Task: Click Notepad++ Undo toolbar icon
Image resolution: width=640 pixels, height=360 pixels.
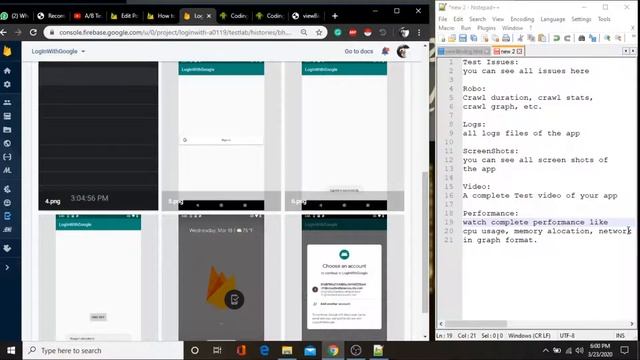Action: (556, 38)
